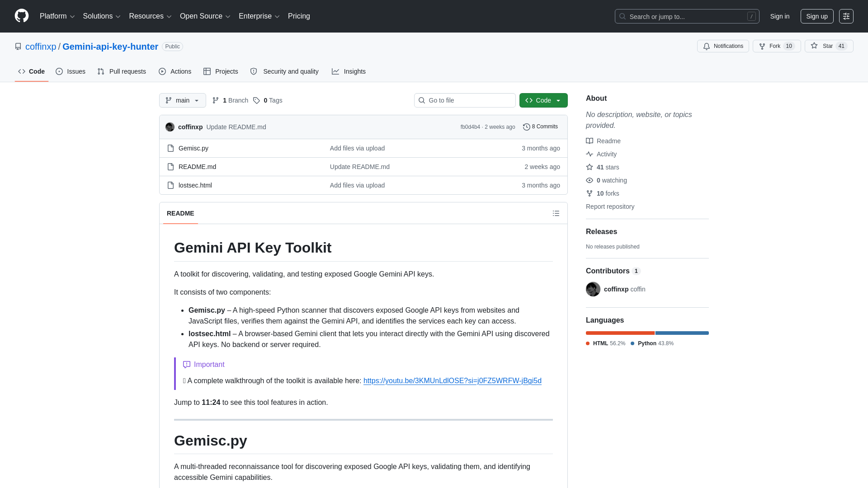This screenshot has width=868, height=488.
Task: Open commit hash fb0d4b4
Action: point(470,127)
